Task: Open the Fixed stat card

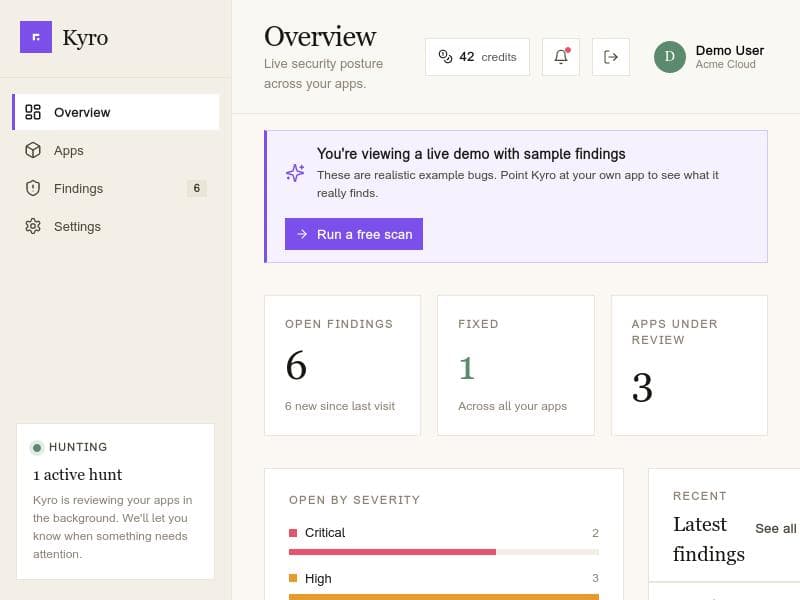Action: click(516, 365)
